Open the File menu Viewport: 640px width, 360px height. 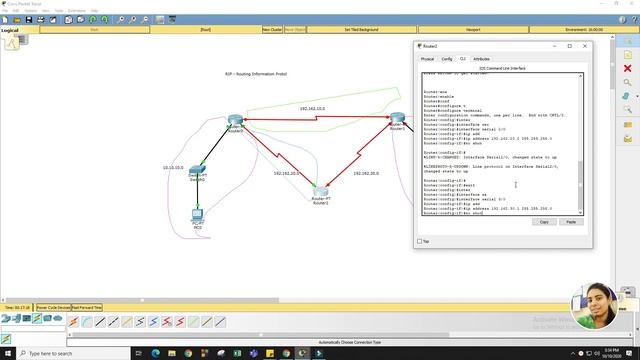click(5, 11)
